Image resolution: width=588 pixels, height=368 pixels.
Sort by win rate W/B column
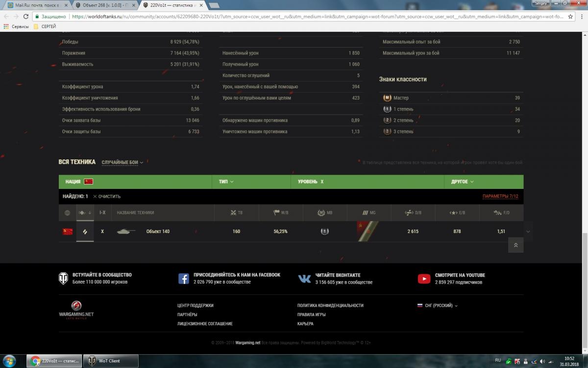click(x=280, y=212)
